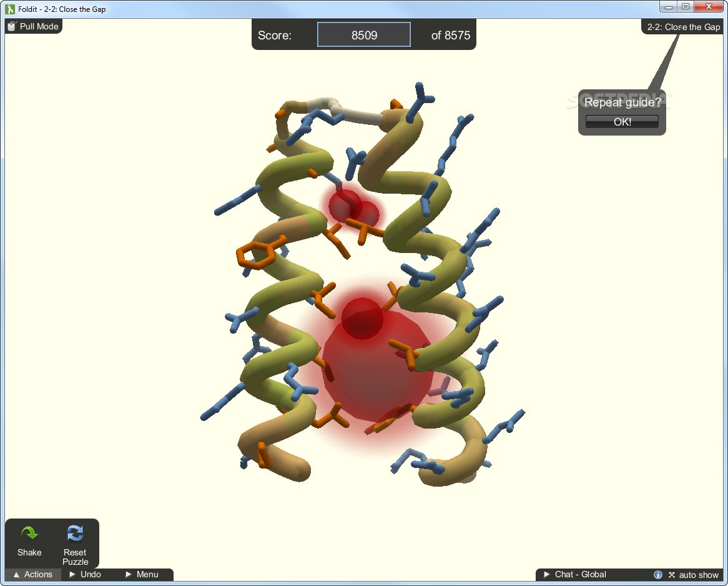Click the 'Score:' label
This screenshot has height=586, width=728.
[x=274, y=36]
